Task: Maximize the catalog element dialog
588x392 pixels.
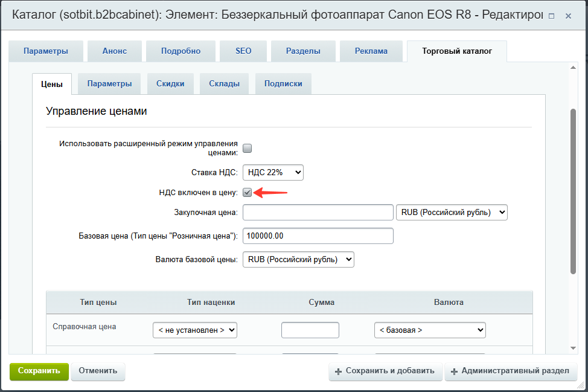Action: pyautogui.click(x=551, y=16)
